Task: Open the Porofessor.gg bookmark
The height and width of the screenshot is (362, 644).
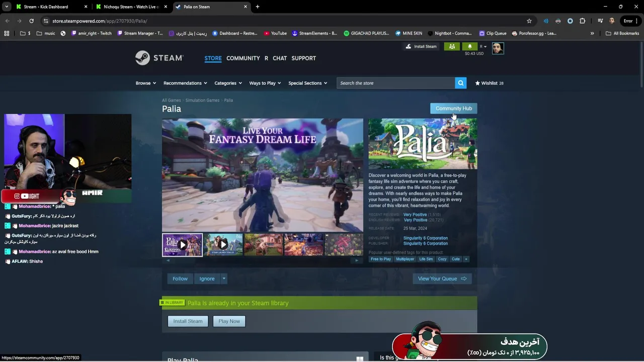Action: click(534, 33)
